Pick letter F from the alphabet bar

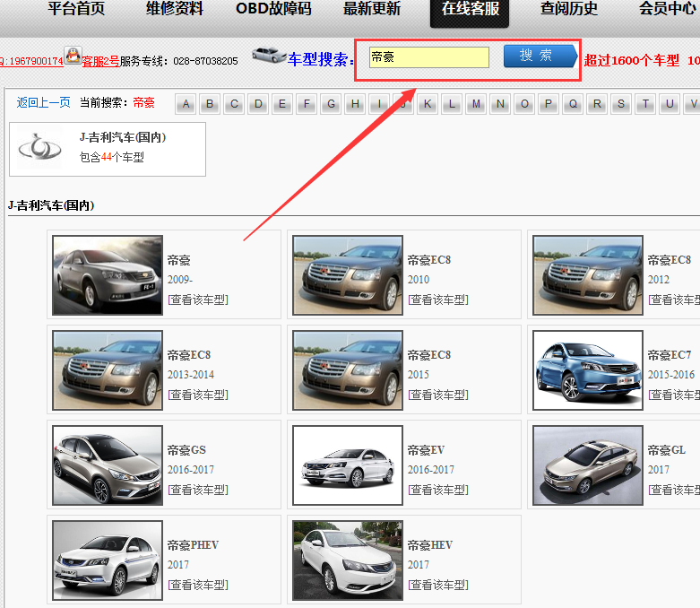tap(307, 104)
